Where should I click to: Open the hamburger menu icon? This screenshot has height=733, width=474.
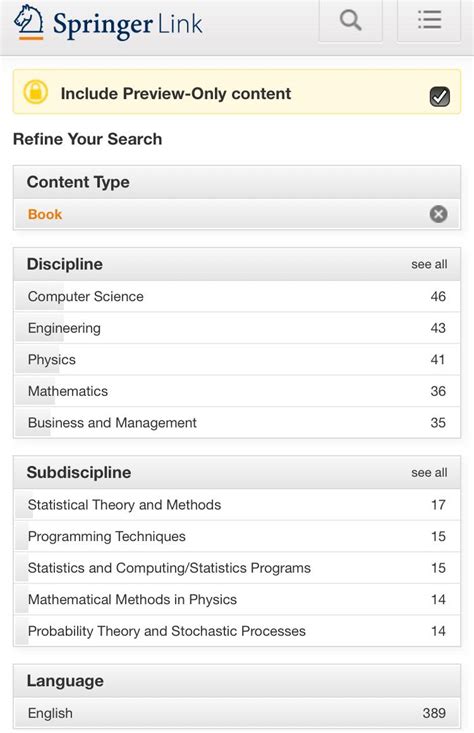click(x=429, y=20)
